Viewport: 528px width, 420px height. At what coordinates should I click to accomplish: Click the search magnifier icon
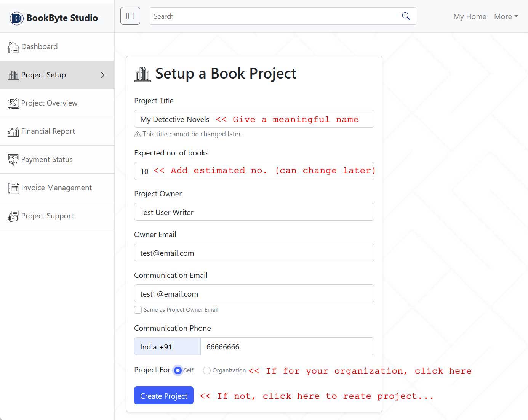[x=405, y=16]
